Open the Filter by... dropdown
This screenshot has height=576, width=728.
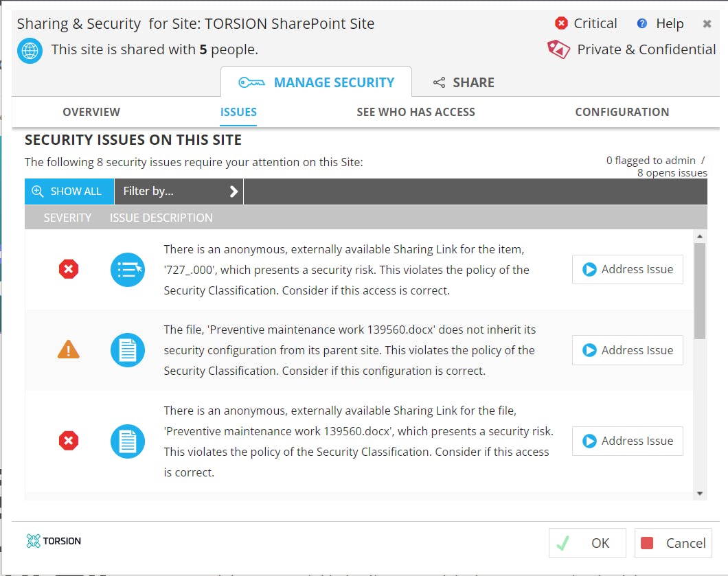179,192
